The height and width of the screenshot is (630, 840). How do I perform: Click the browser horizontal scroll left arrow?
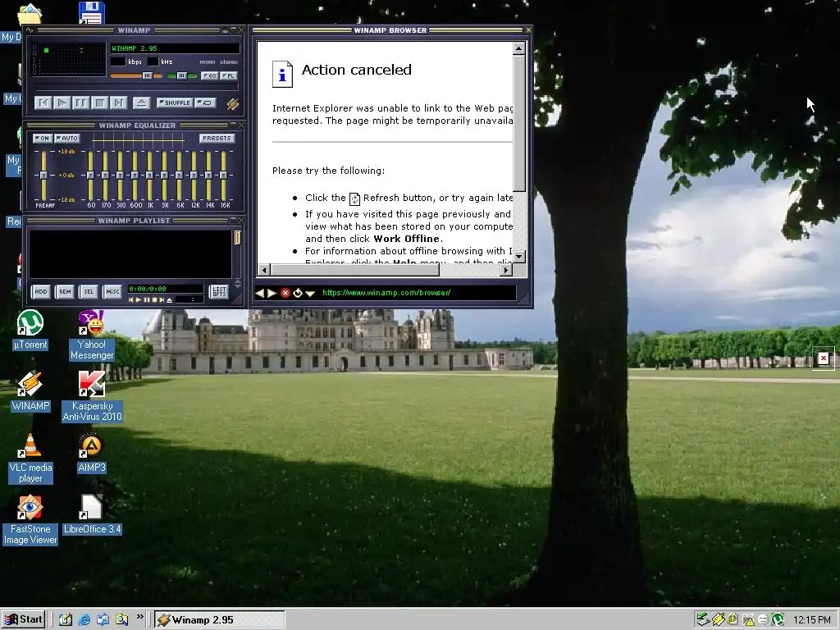click(x=263, y=270)
